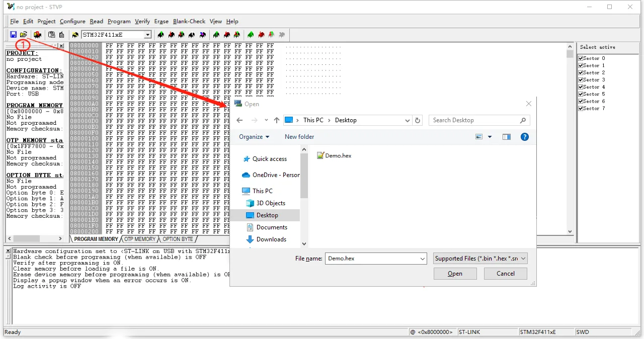
Task: Open help with blue question mark
Action: (x=525, y=137)
